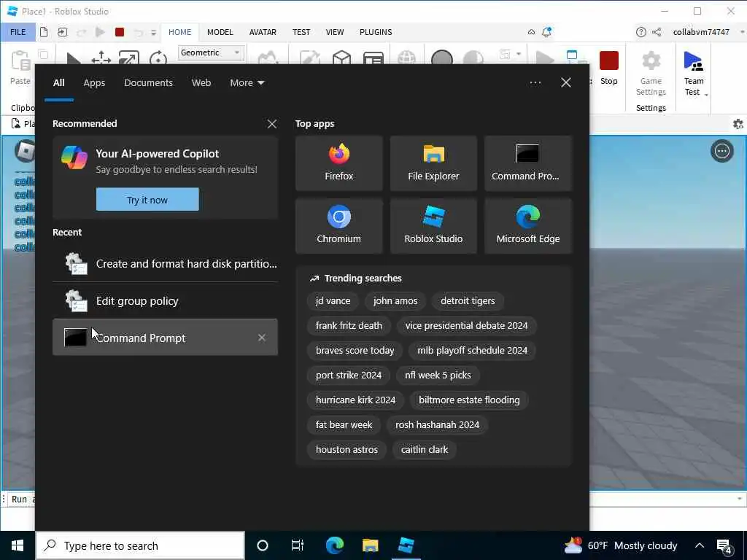The width and height of the screenshot is (747, 560).
Task: Click the share icon beside username
Action: pyautogui.click(x=657, y=32)
